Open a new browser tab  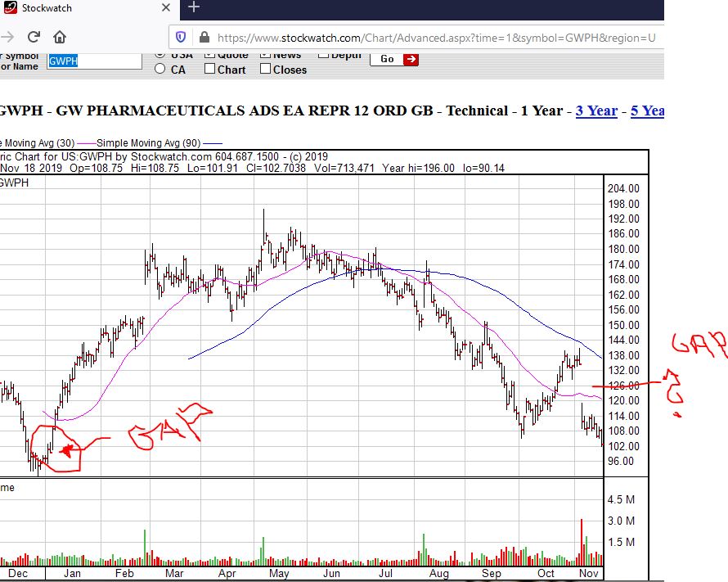[193, 8]
